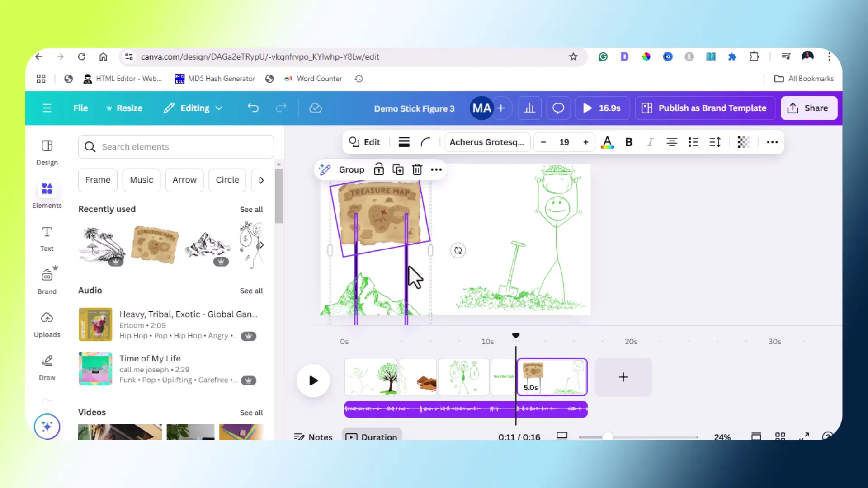See all Audio items
This screenshot has width=868, height=488.
pyautogui.click(x=251, y=291)
